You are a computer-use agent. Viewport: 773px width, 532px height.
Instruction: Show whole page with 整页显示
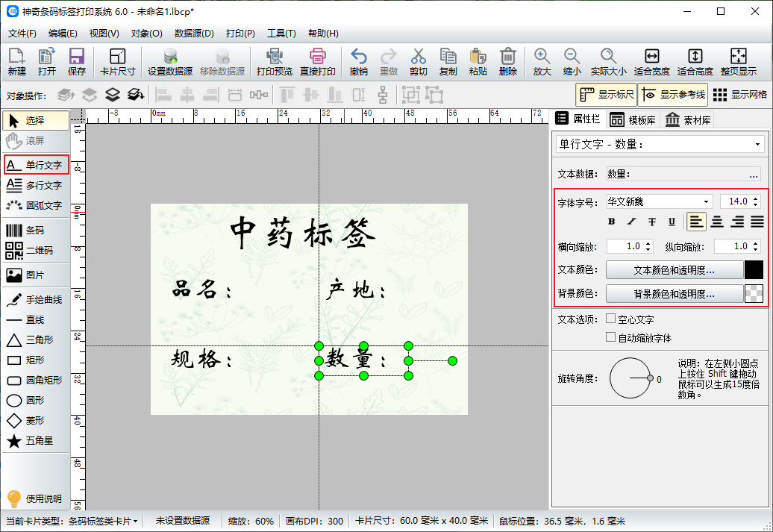pos(738,62)
